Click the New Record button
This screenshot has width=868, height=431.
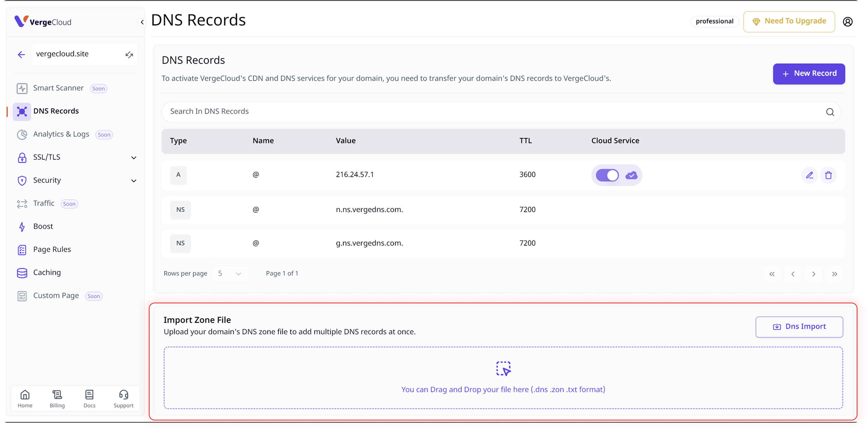pos(809,73)
